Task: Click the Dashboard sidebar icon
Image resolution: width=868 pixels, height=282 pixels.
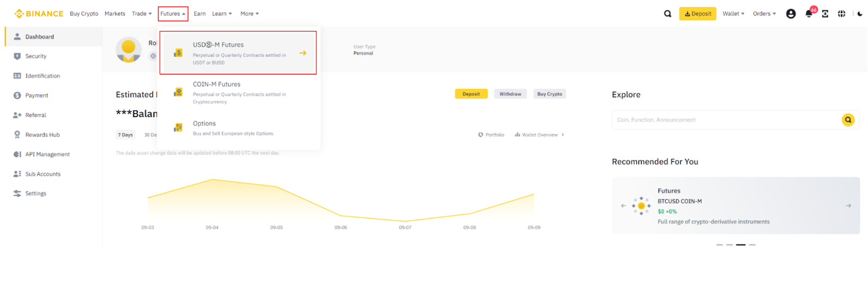Action: (17, 36)
